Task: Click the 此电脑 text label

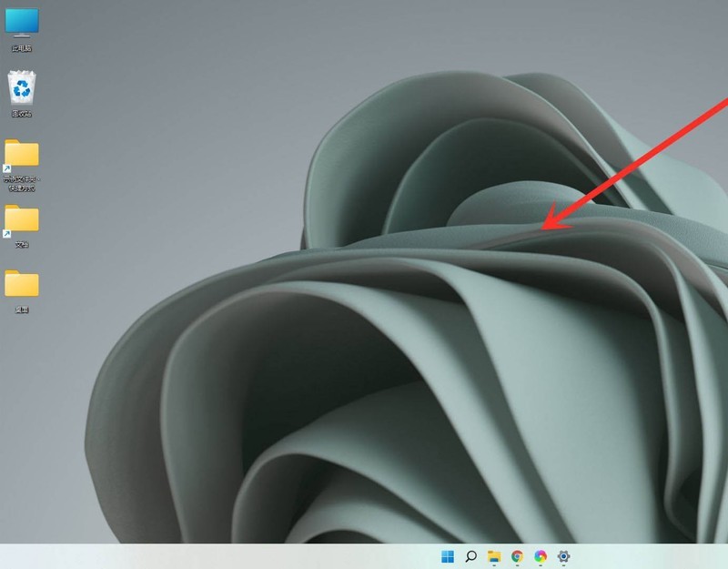Action: [x=22, y=47]
